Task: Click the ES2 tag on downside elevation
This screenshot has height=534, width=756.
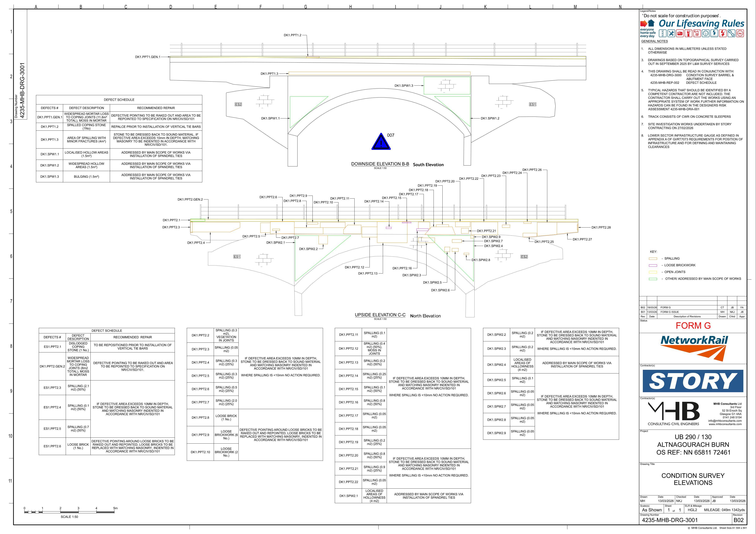Action: (x=238, y=104)
